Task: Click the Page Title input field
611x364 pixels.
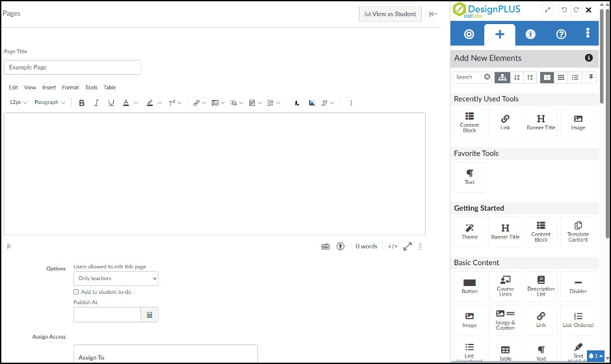Action: (x=73, y=67)
